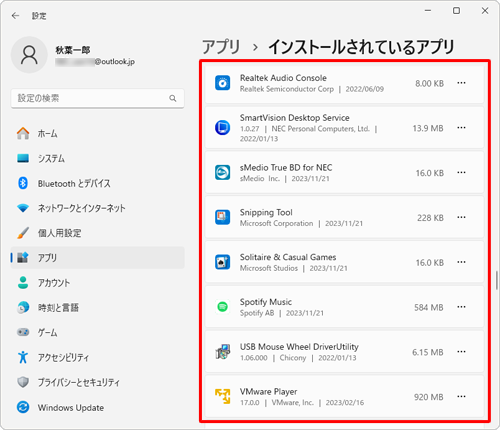
Task: Click the user profile avatar
Action: [29, 55]
